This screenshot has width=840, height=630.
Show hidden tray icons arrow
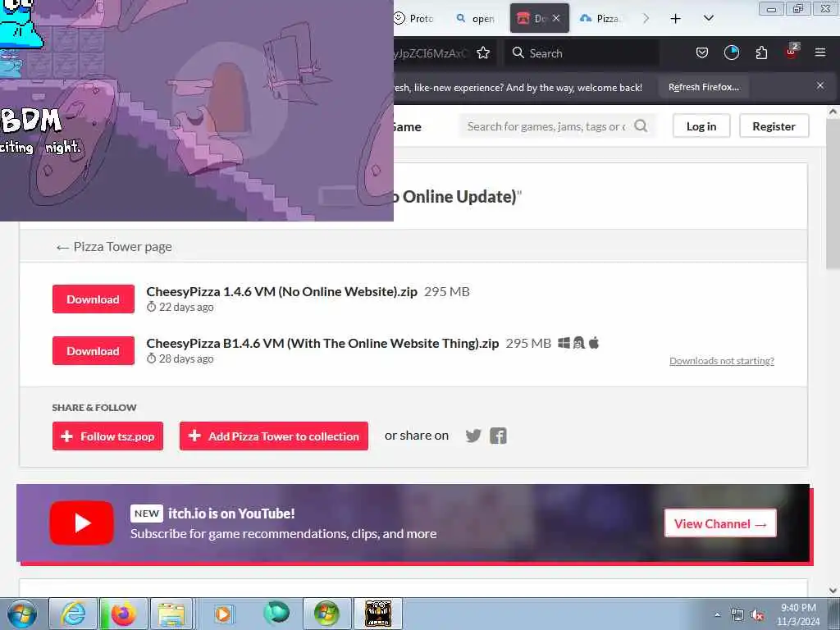point(717,615)
